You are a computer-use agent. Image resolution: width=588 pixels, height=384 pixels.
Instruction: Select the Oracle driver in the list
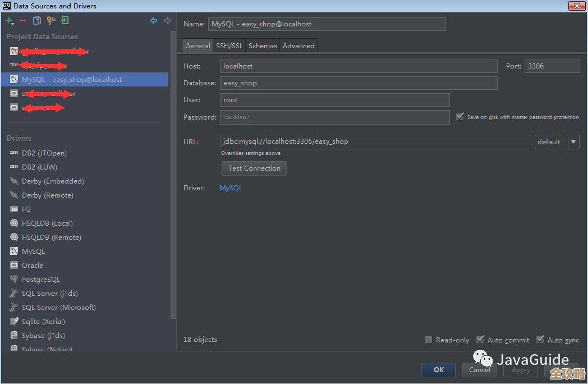click(x=33, y=266)
